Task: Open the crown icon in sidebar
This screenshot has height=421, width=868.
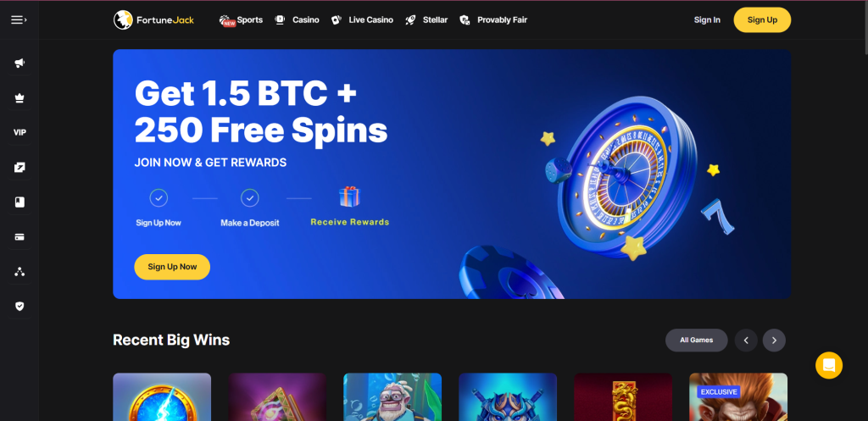Action: (19, 98)
